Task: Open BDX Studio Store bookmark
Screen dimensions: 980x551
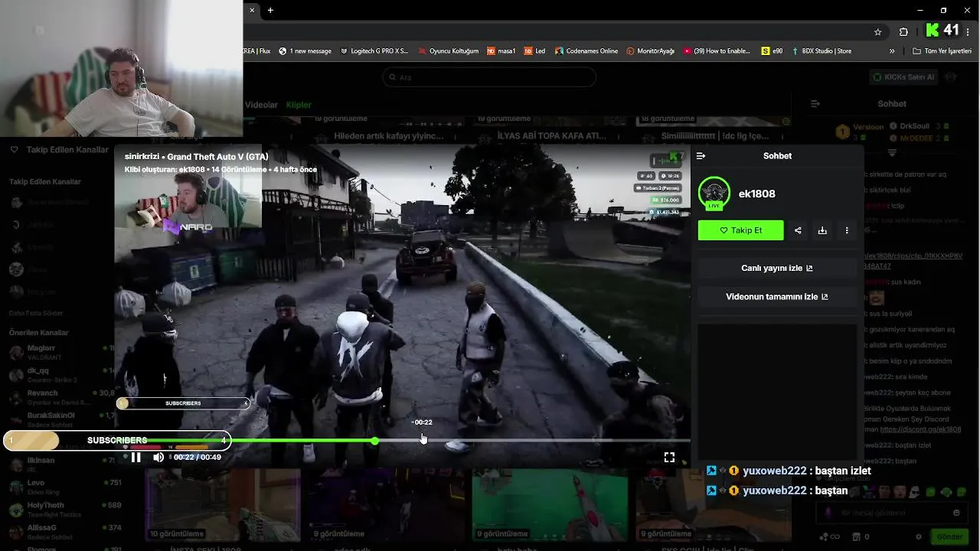Action: tap(821, 51)
